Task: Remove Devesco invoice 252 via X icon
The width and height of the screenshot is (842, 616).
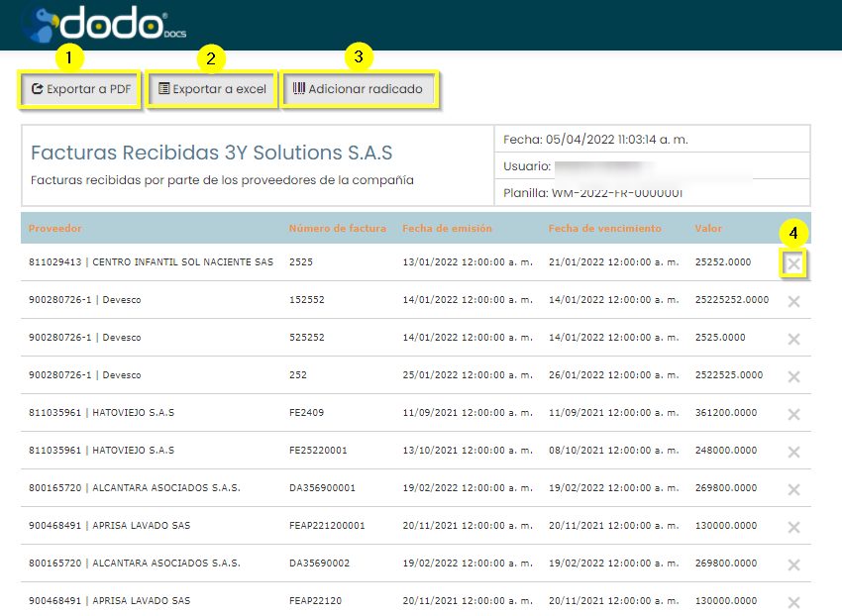Action: click(793, 376)
